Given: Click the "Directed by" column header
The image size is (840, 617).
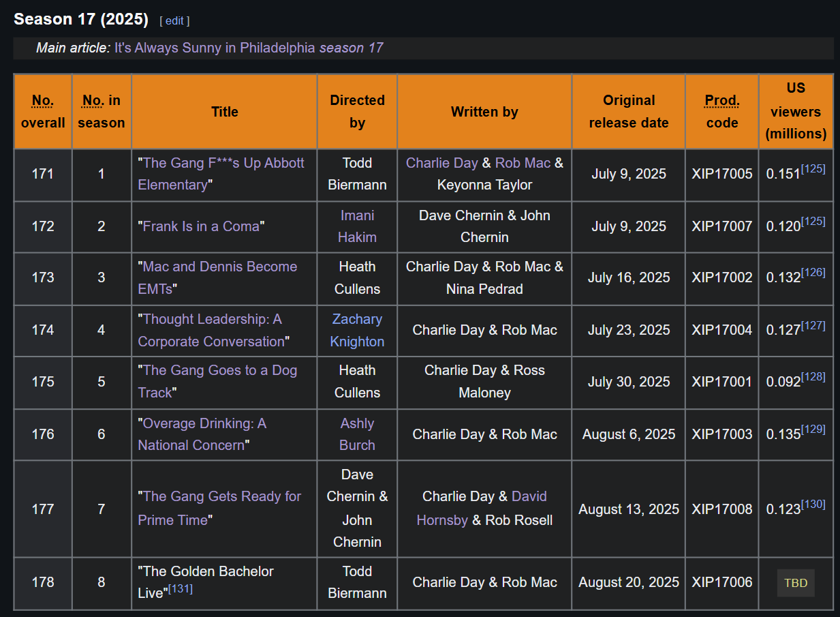Looking at the screenshot, I should click(x=358, y=112).
